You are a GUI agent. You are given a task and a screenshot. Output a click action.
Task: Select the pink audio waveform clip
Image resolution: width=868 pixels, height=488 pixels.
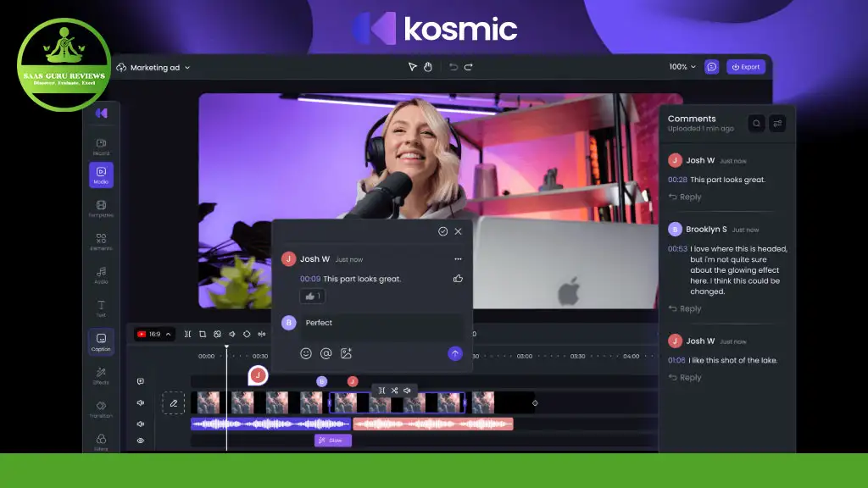click(433, 424)
